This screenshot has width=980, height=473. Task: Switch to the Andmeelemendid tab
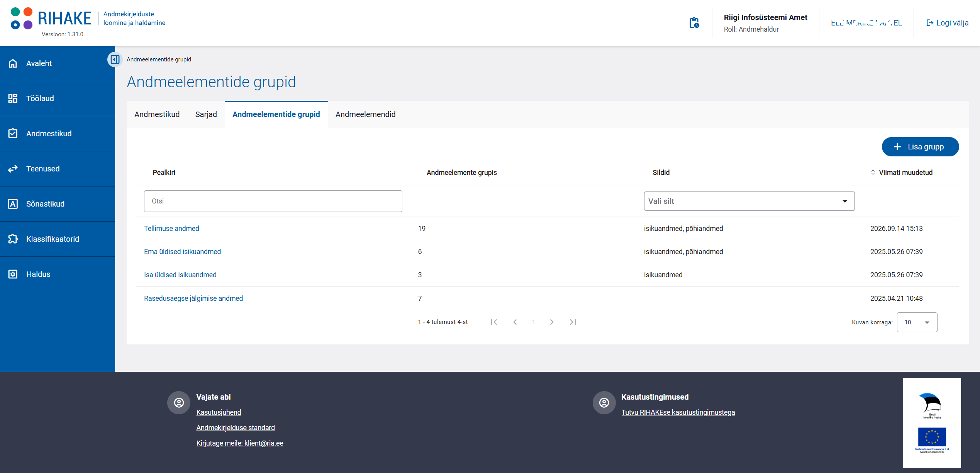point(365,114)
